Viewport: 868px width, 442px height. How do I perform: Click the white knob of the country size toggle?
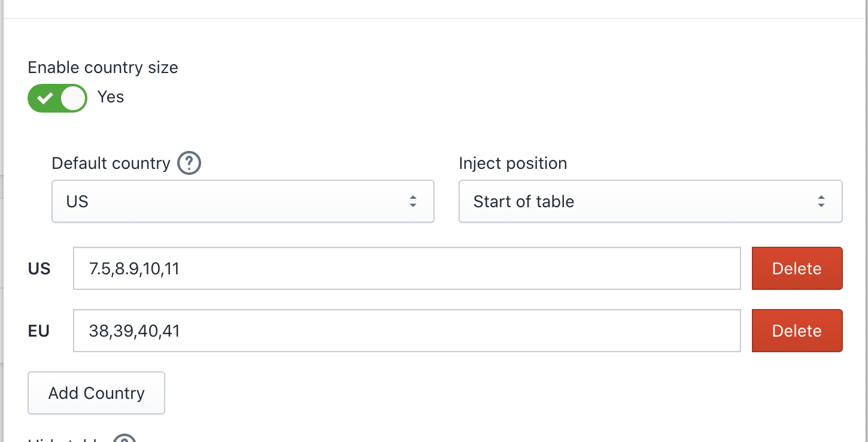click(73, 98)
